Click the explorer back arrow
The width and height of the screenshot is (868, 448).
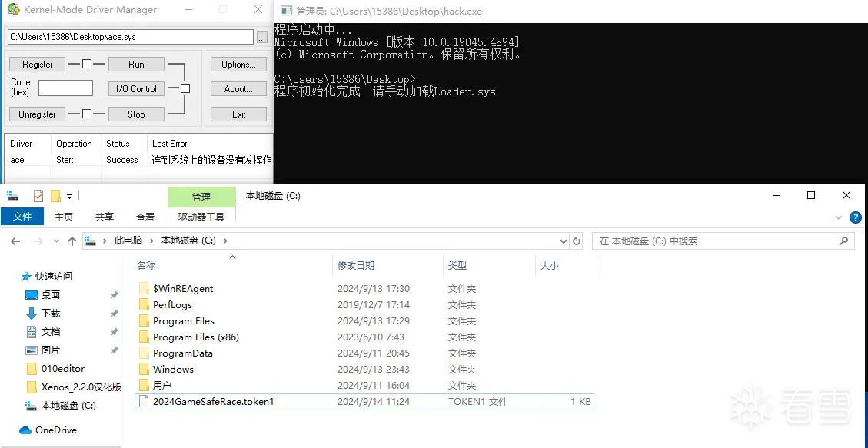click(x=15, y=241)
